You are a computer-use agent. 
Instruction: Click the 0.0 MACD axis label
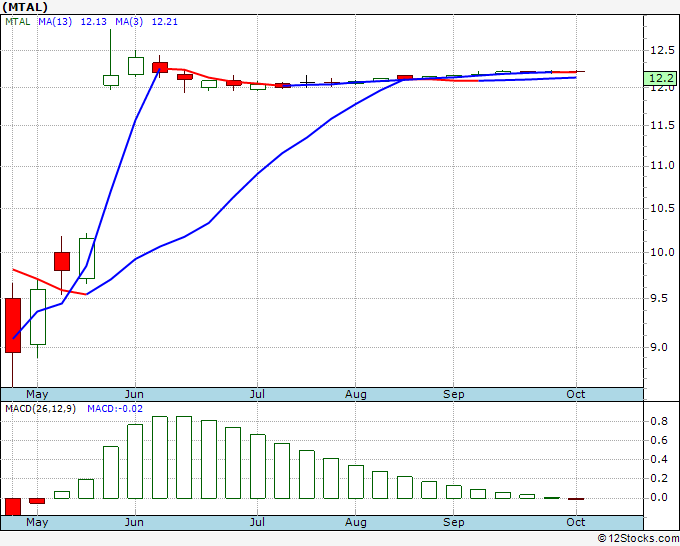(659, 497)
